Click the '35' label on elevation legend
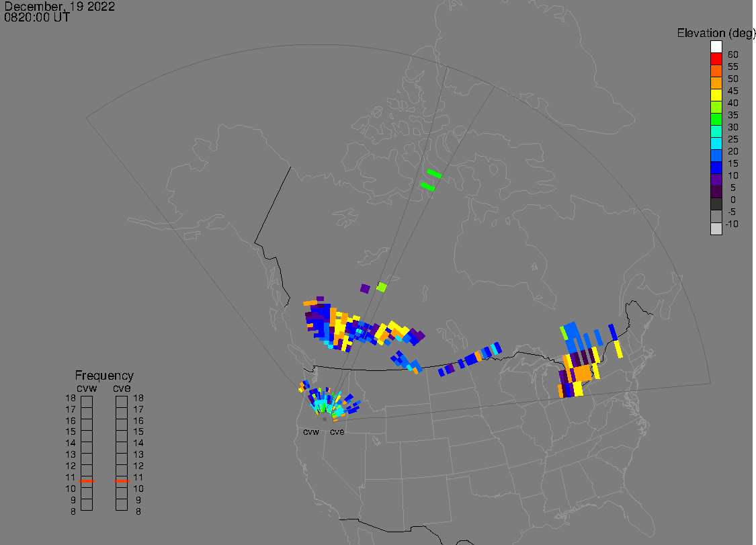The width and height of the screenshot is (756, 545). [x=733, y=116]
